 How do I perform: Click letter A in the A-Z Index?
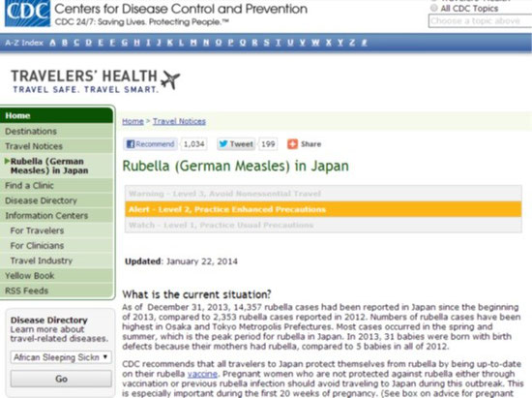click(52, 43)
